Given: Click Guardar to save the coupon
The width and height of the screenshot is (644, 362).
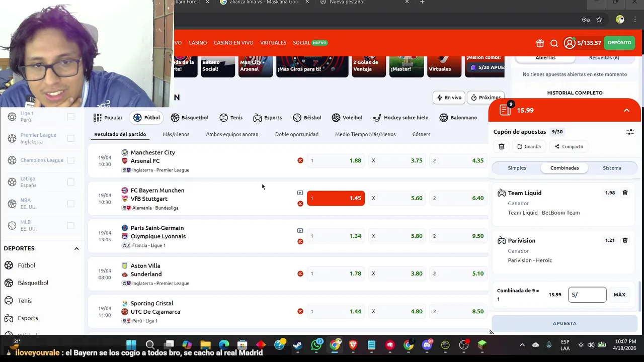Looking at the screenshot, I should click(x=529, y=146).
